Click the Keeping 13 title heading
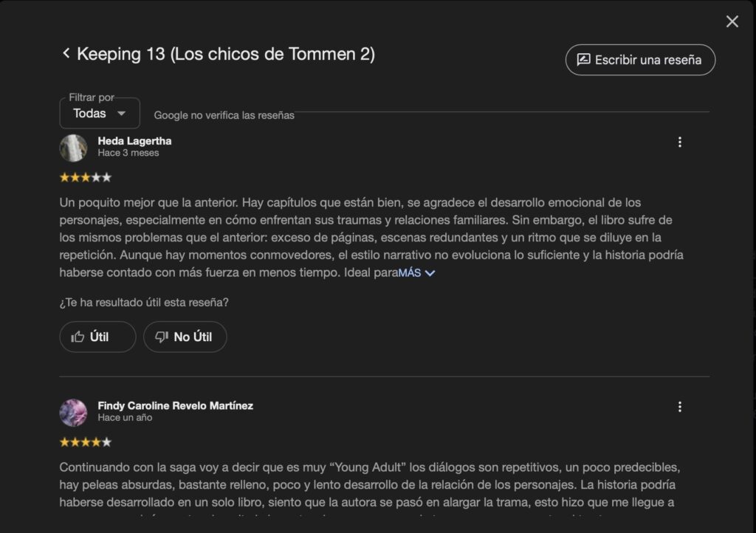This screenshot has width=756, height=533. (226, 54)
